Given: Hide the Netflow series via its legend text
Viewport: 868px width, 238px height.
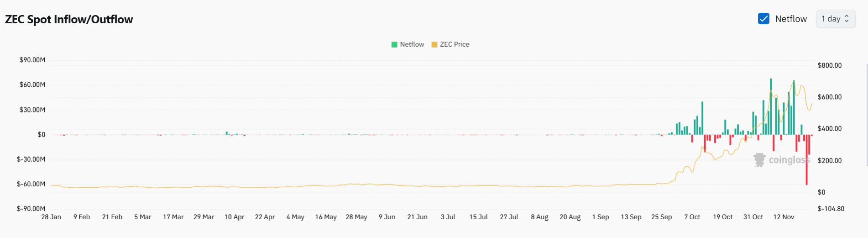Looking at the screenshot, I should [x=412, y=44].
